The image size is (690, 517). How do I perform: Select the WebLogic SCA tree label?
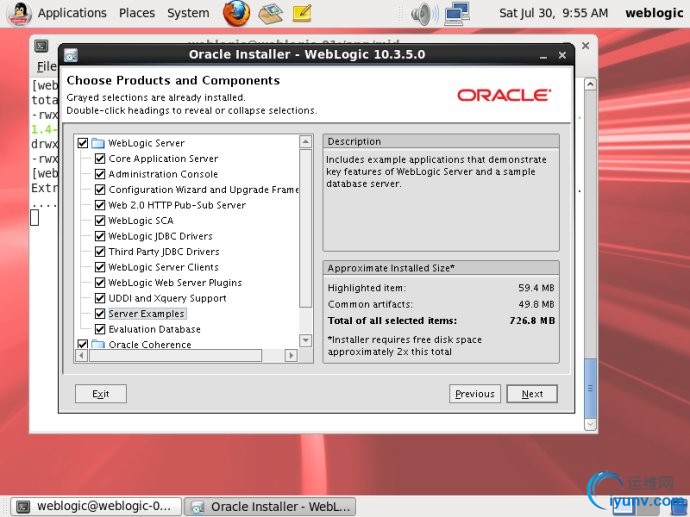[x=141, y=220]
